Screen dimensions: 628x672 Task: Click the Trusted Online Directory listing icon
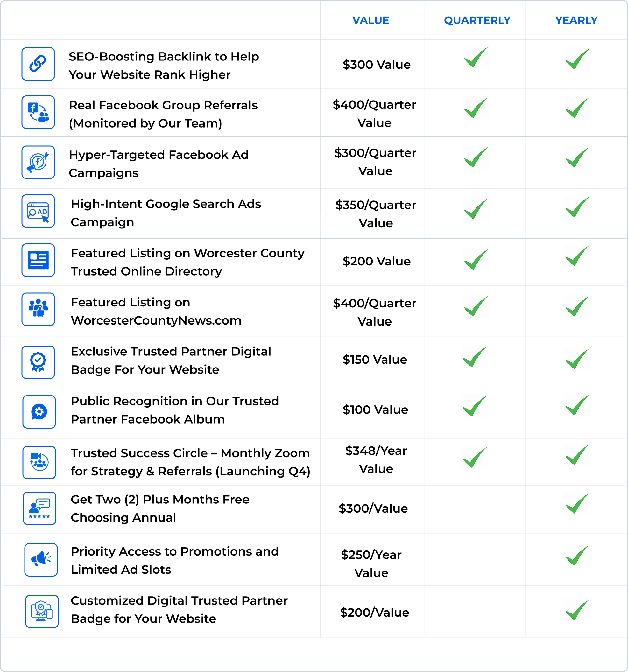point(38,260)
